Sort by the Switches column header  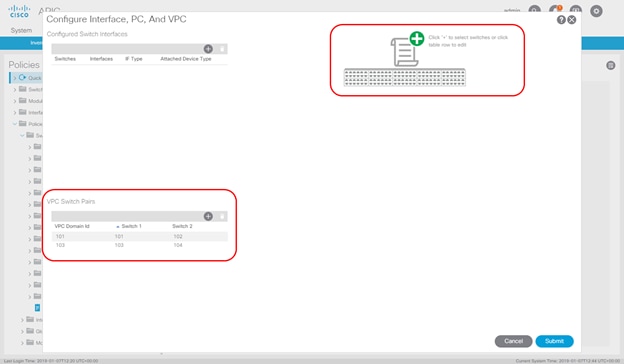(x=65, y=59)
